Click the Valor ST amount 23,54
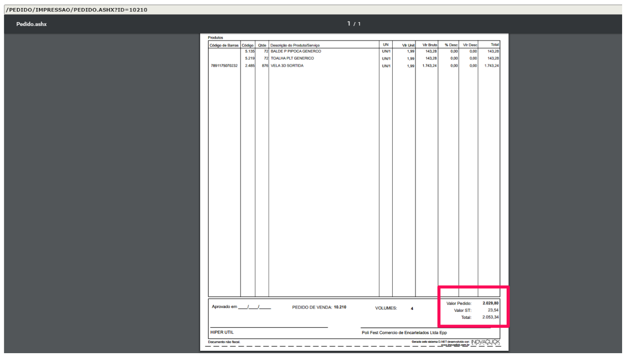 (493, 310)
